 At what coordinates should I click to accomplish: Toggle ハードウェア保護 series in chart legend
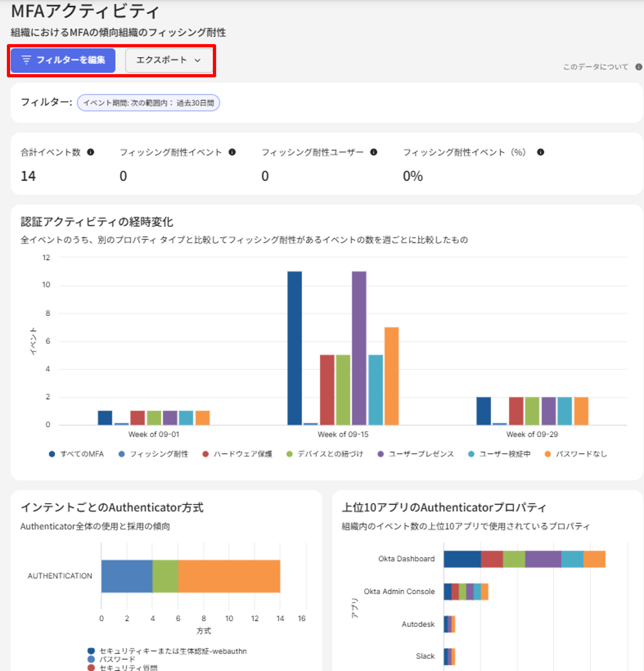tap(237, 454)
